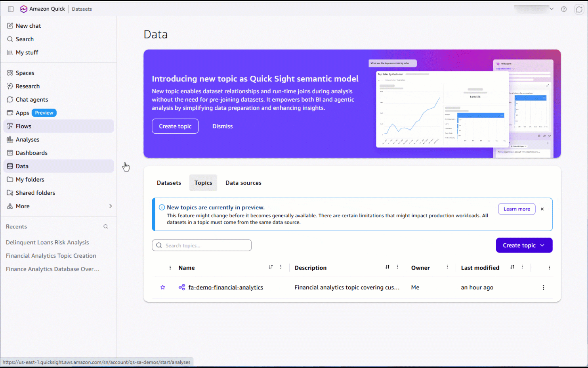Viewport: 588px width, 368px height.
Task: Click the Amazon Quick logo icon
Action: (24, 9)
